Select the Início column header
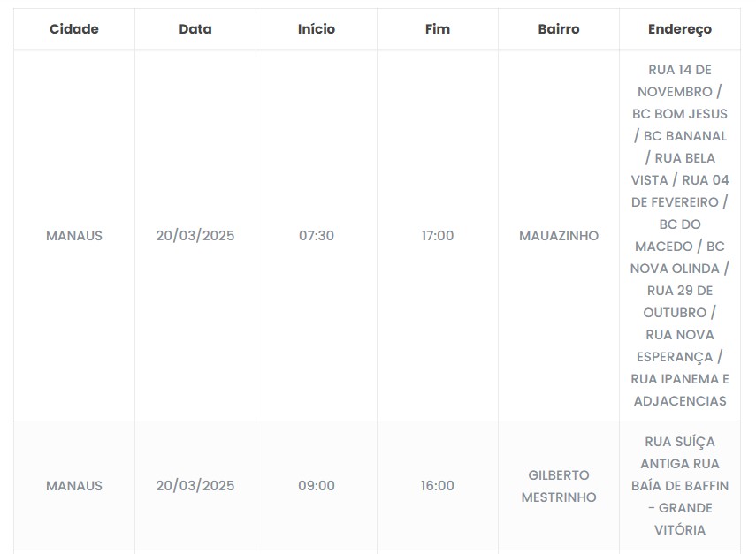Viewport: 756px width, 554px height. [317, 29]
